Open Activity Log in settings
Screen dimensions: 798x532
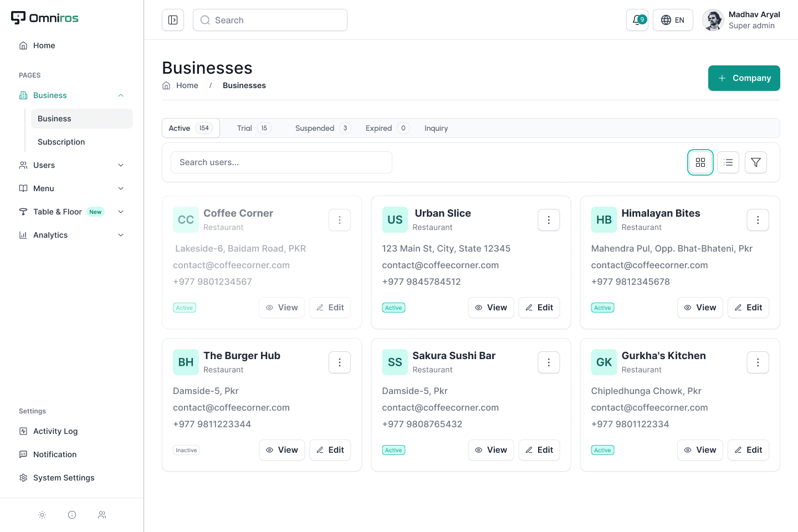click(x=72, y=431)
